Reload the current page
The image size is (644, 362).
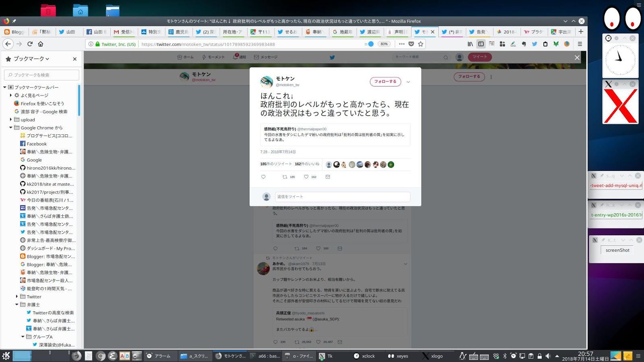[x=30, y=44]
